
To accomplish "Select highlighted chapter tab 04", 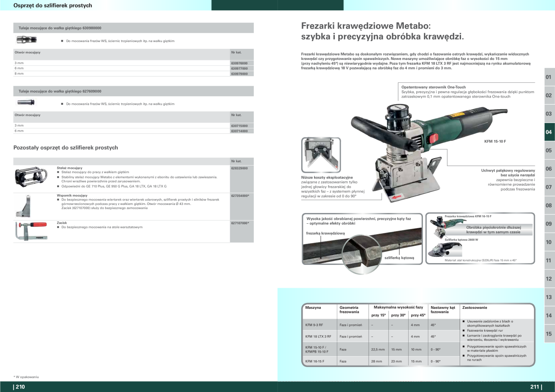I will coord(549,132).
